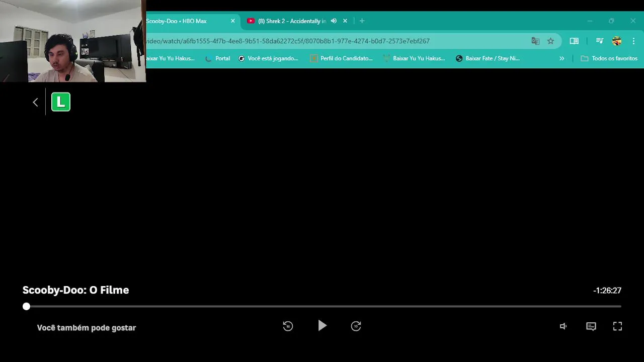The image size is (644, 362).
Task: Open the media controls icon
Action: [599, 41]
